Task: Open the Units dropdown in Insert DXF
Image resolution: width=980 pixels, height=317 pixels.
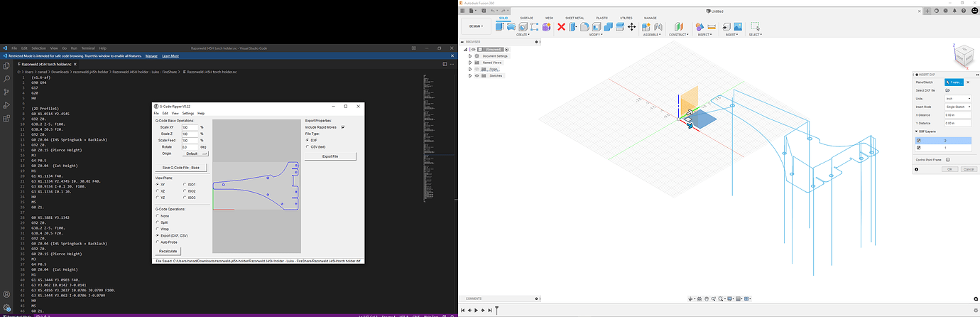Action: (959, 98)
